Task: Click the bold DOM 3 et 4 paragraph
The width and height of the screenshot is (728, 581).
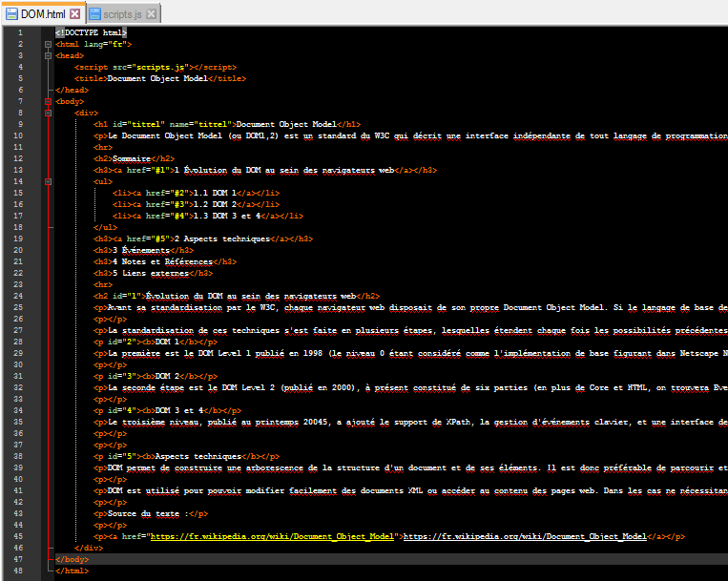Action: pos(167,410)
